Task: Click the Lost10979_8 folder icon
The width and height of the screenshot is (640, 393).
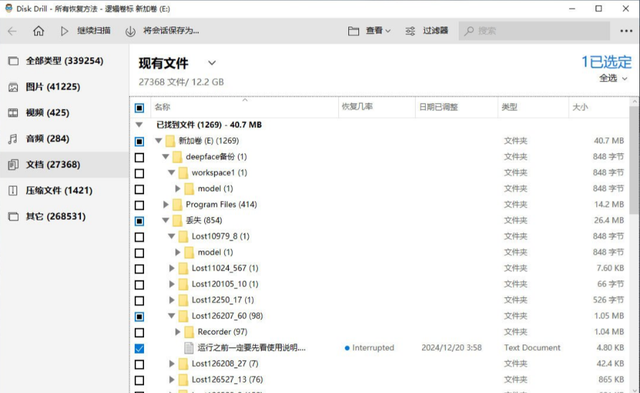Action: click(x=183, y=236)
